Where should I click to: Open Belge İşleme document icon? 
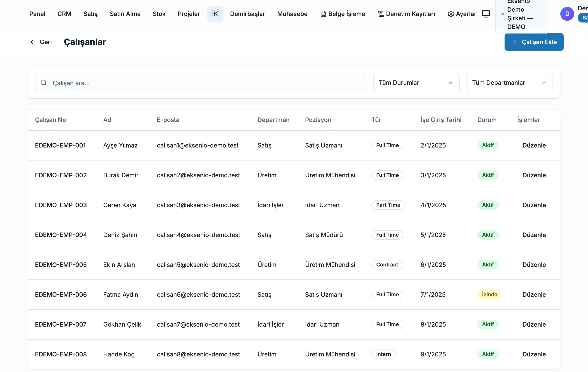(x=323, y=14)
